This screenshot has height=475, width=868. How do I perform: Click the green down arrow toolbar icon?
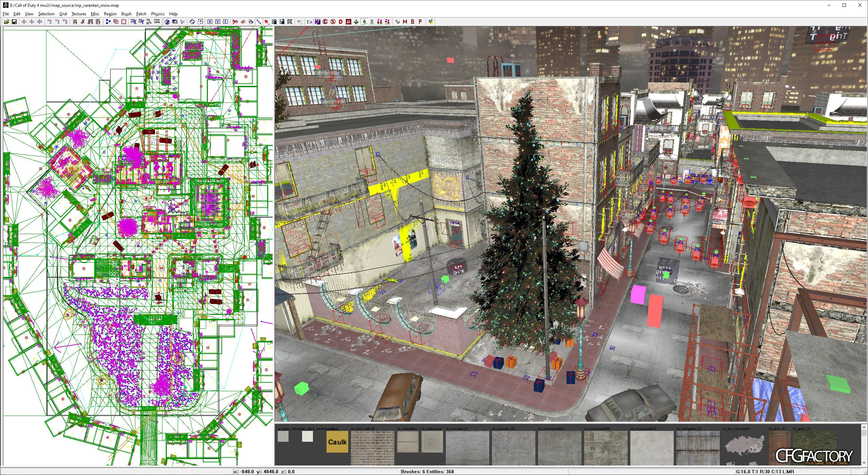click(x=356, y=22)
